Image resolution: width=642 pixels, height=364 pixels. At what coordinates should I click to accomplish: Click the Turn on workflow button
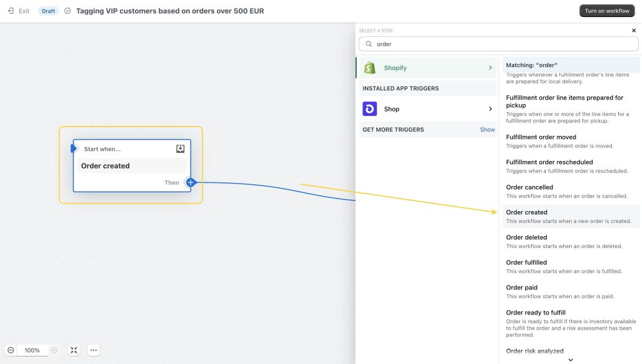[606, 10]
